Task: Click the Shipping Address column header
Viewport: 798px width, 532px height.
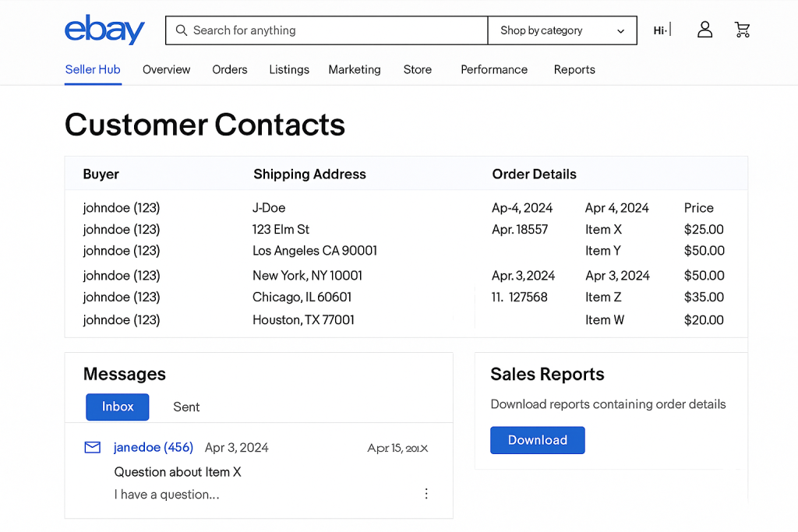Action: [x=309, y=174]
